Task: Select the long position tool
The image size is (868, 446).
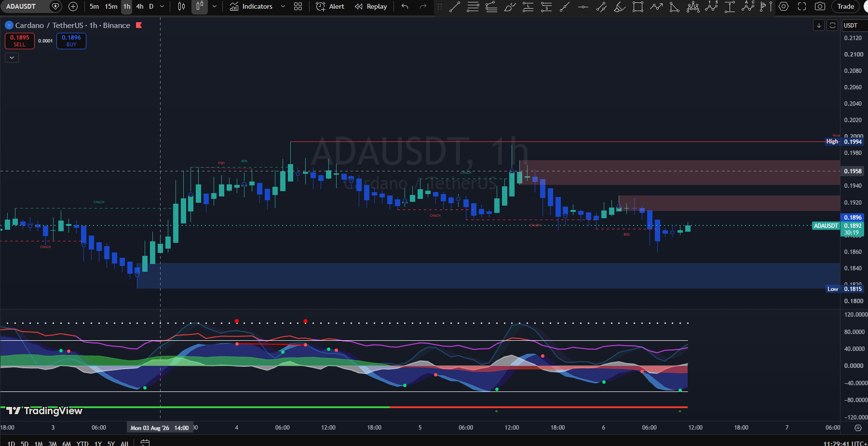Action: (528, 6)
